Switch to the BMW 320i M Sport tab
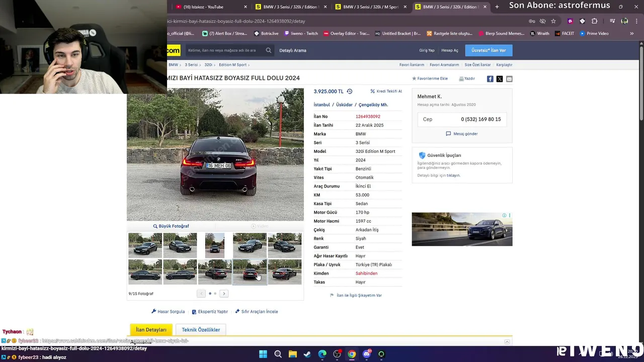This screenshot has width=644, height=362. pyautogui.click(x=370, y=7)
